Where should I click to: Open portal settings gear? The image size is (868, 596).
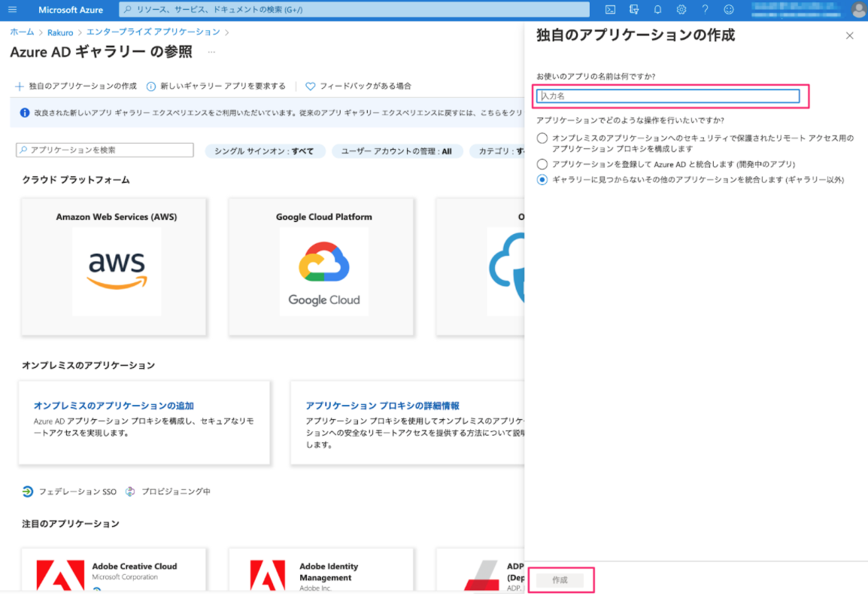tap(681, 10)
